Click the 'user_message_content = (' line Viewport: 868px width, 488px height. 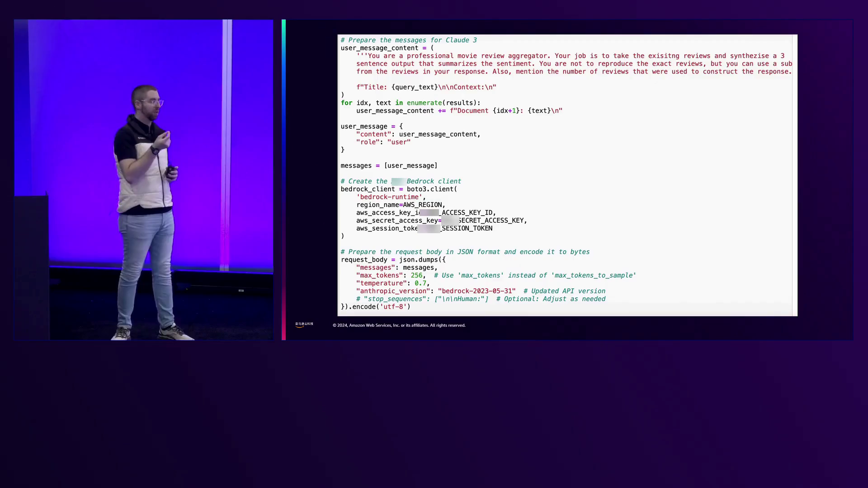(x=387, y=48)
